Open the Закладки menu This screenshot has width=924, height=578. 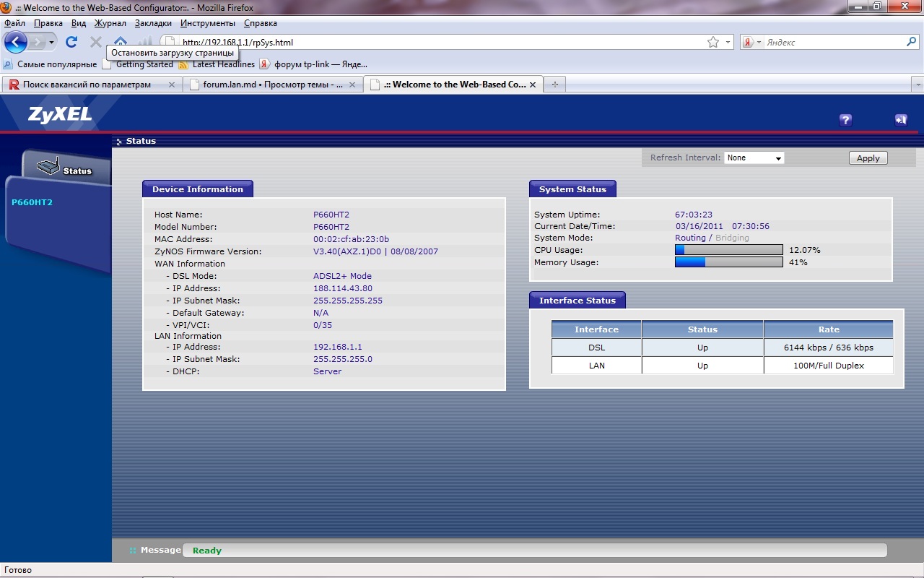point(153,23)
